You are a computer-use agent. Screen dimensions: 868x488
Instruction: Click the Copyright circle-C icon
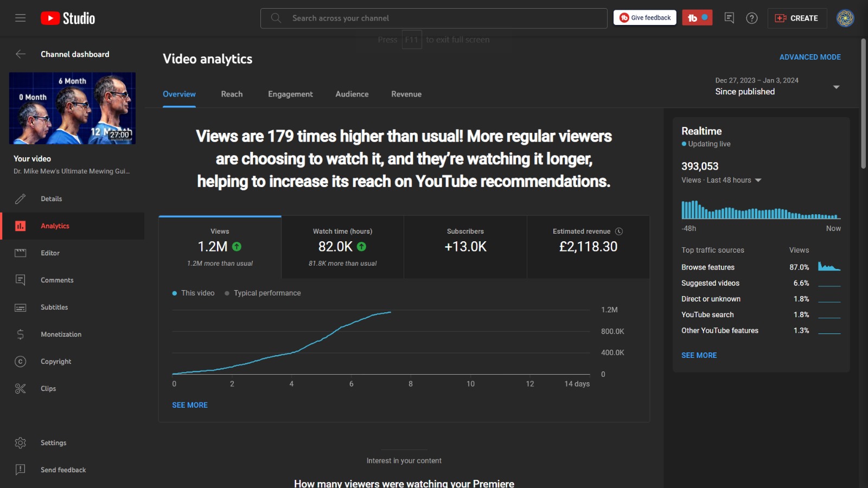[x=21, y=362]
